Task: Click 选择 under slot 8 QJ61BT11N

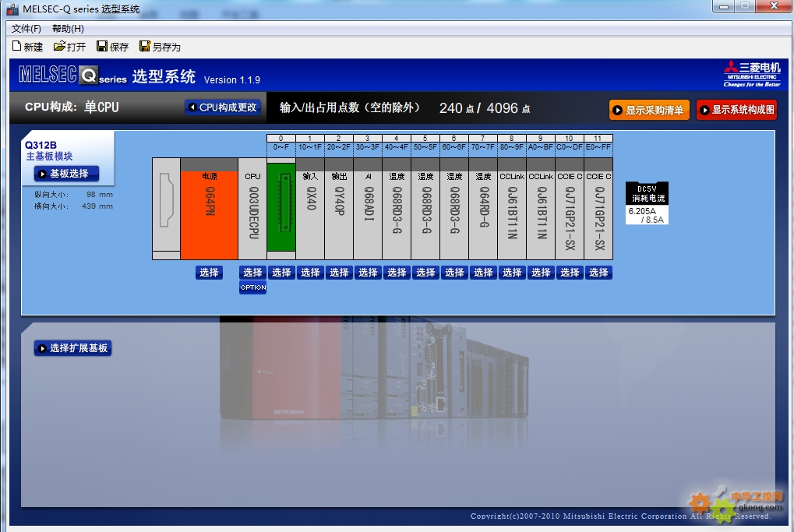Action: click(513, 273)
